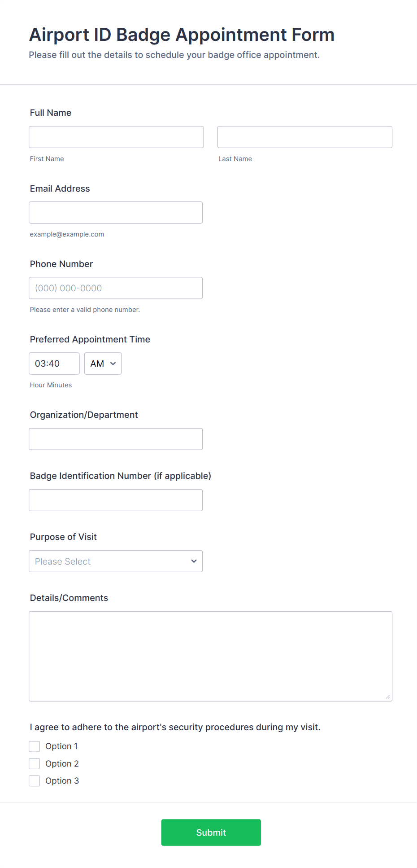
Task: Tick the Option 2 checkbox
Action: pos(35,763)
